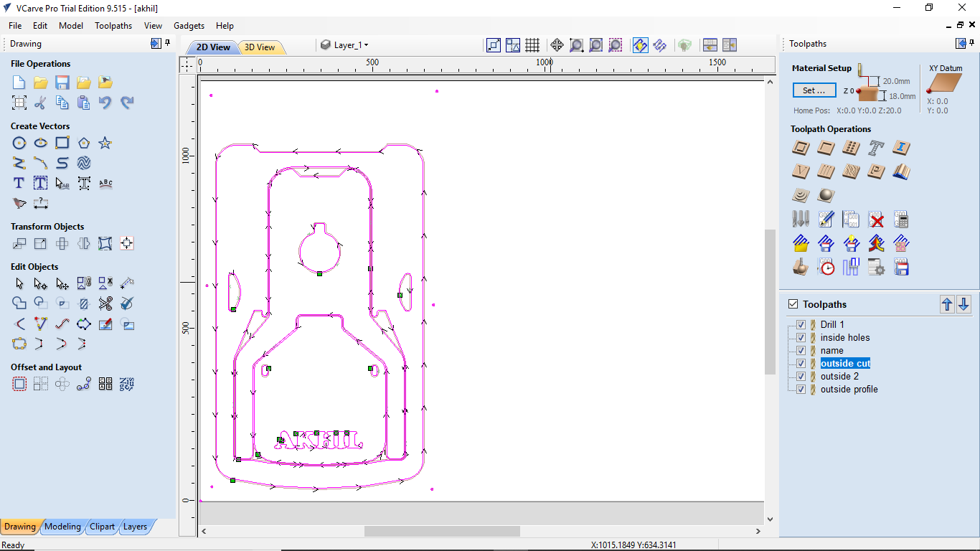Click the Material Setup Set button
This screenshot has height=551, width=980.
point(814,90)
